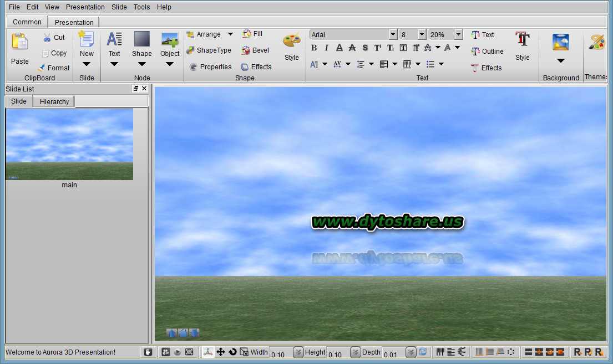
Task: Click the rotate tool in status bar
Action: click(232, 352)
